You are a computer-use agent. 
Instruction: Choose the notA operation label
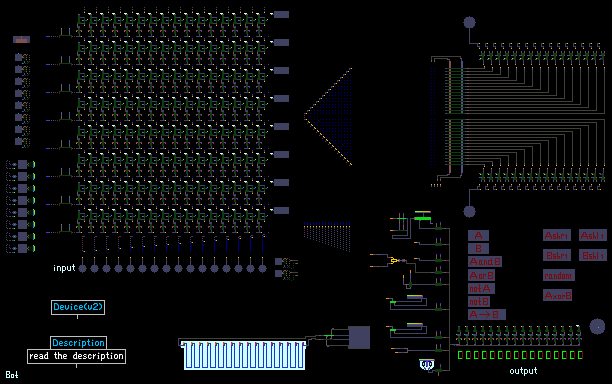tap(481, 288)
